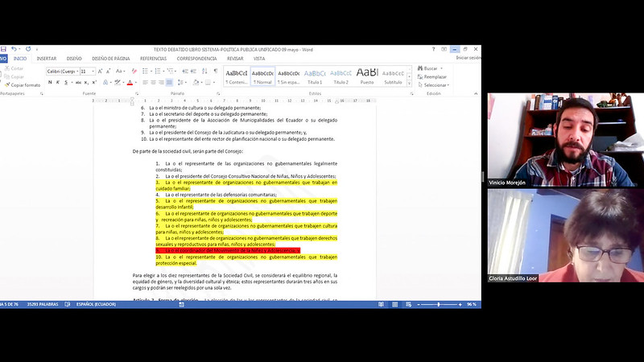The height and width of the screenshot is (362, 644).
Task: Open the INSERTAR ribbon tab
Action: pyautogui.click(x=47, y=59)
